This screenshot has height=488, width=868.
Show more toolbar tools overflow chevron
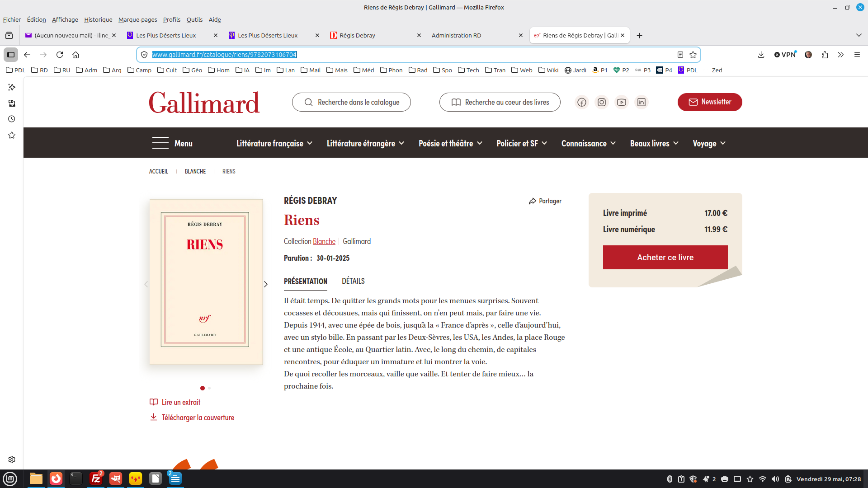click(841, 55)
